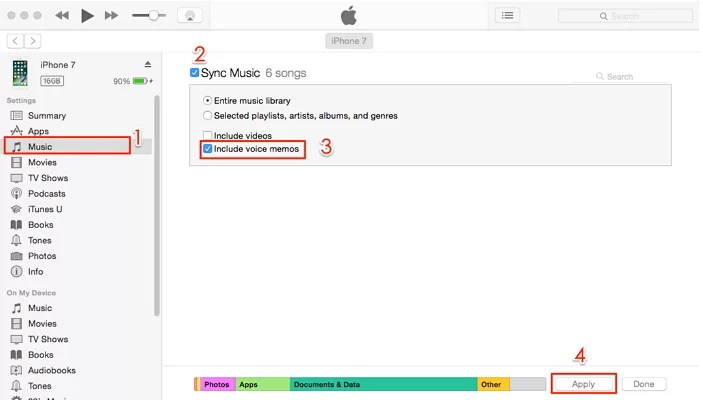Click the Photos storage bar segment
703x400 pixels.
click(x=217, y=384)
